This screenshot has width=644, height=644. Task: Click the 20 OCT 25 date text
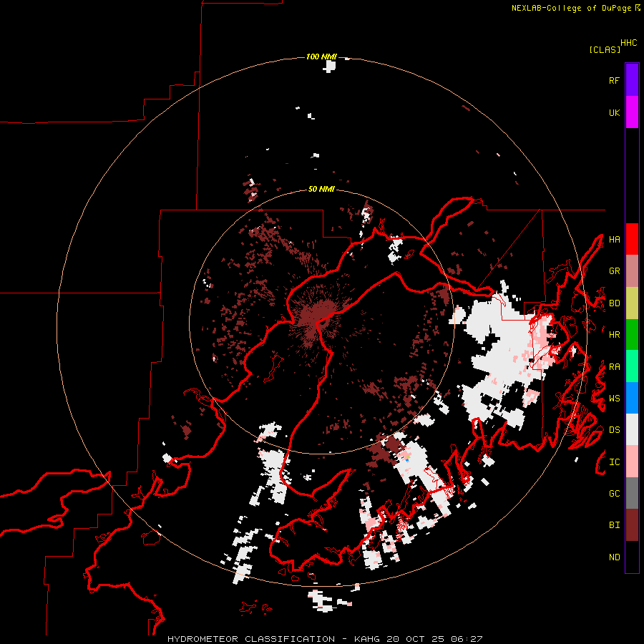point(415,639)
